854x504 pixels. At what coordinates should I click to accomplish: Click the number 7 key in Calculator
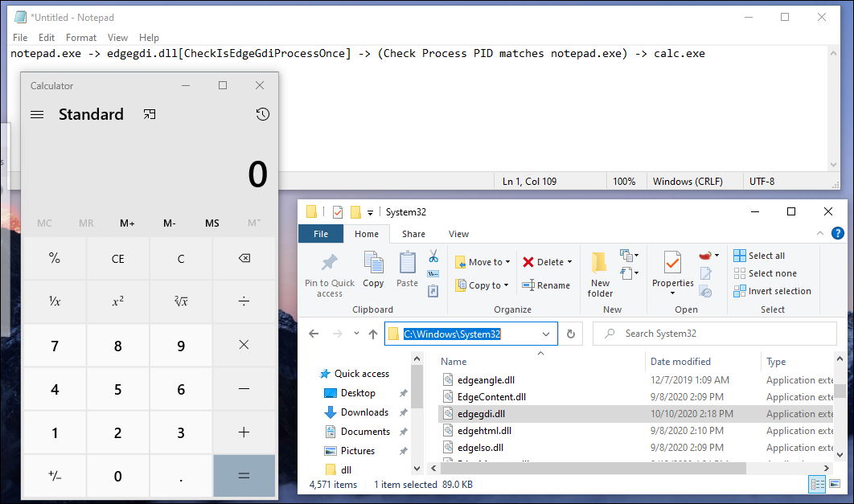coord(55,345)
